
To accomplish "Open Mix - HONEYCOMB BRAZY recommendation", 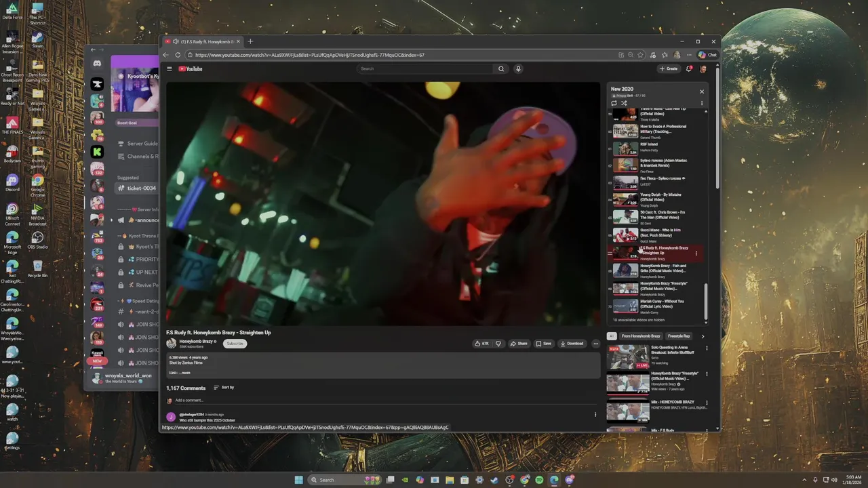I will pos(627,411).
